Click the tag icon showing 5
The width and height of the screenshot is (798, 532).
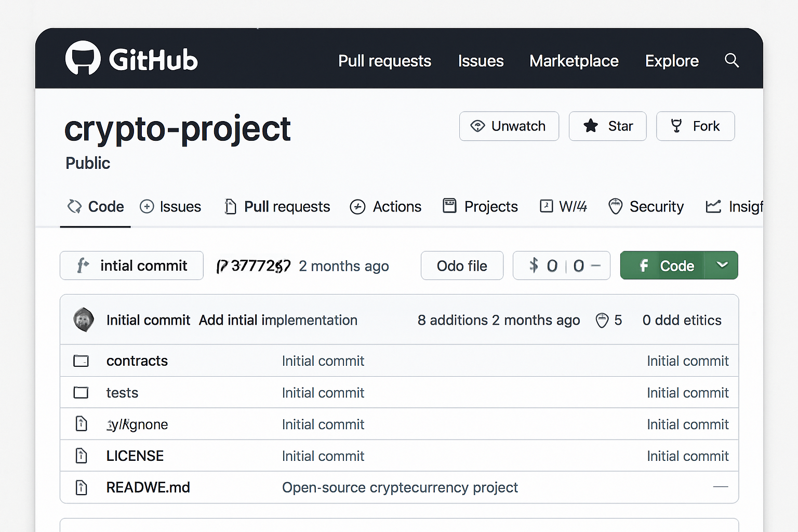(x=602, y=320)
